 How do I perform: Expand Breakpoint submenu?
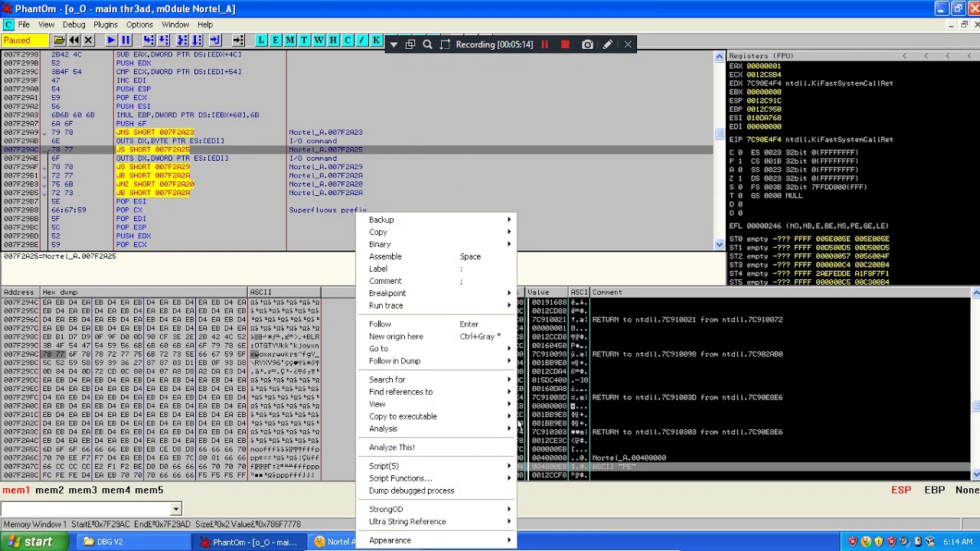[436, 293]
